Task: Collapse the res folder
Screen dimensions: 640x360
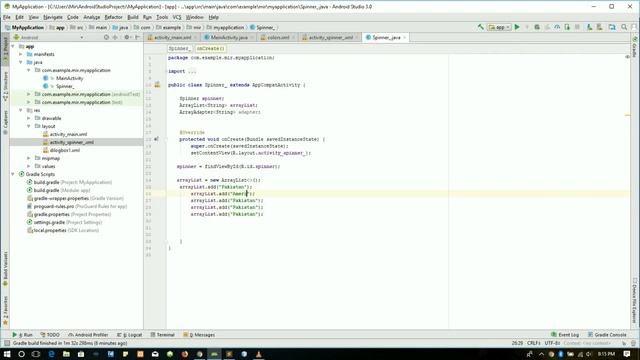Action: click(21, 110)
